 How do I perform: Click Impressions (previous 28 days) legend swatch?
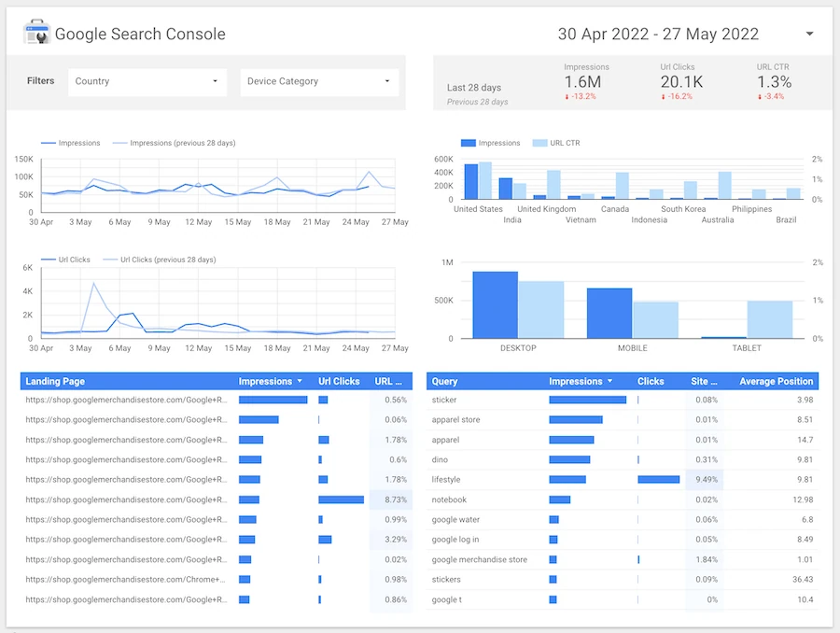coord(119,143)
